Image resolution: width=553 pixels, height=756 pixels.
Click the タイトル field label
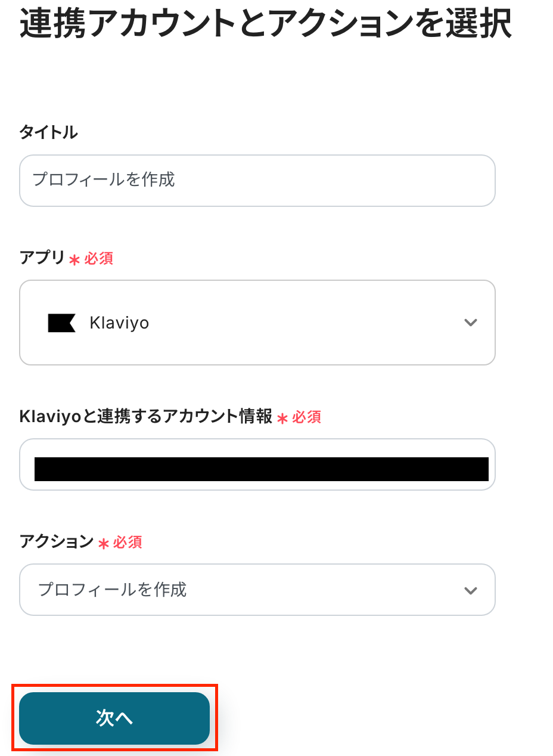pyautogui.click(x=48, y=132)
